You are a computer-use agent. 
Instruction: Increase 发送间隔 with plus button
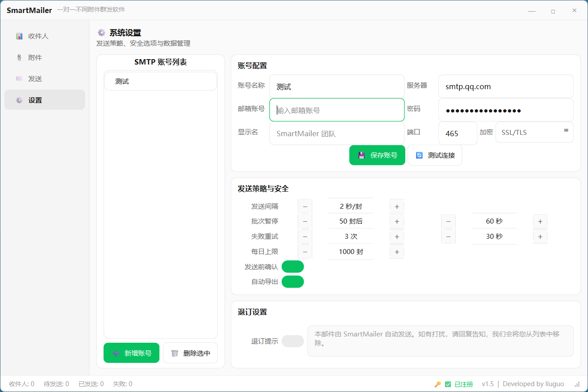click(x=397, y=207)
